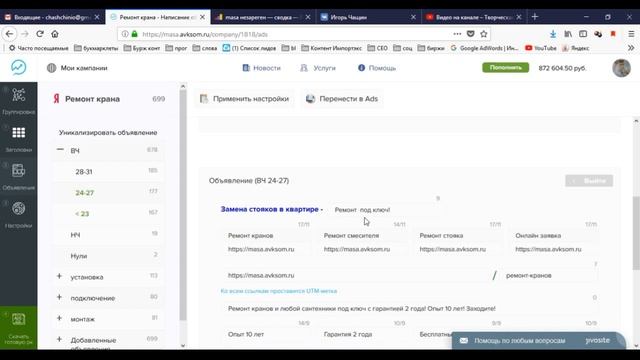Expand the Добавленные объявления group

pos(60,339)
